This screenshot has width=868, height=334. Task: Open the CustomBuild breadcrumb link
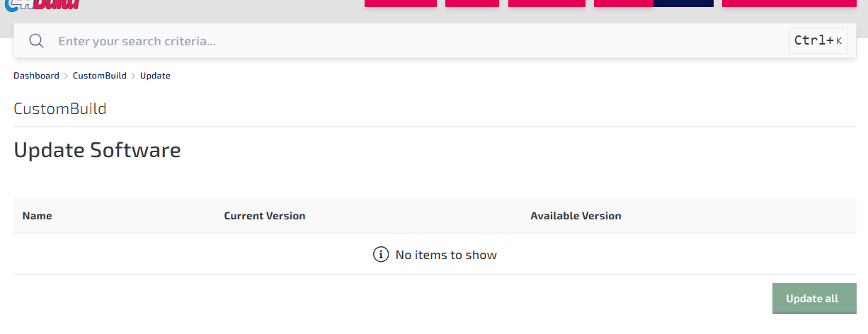[99, 76]
